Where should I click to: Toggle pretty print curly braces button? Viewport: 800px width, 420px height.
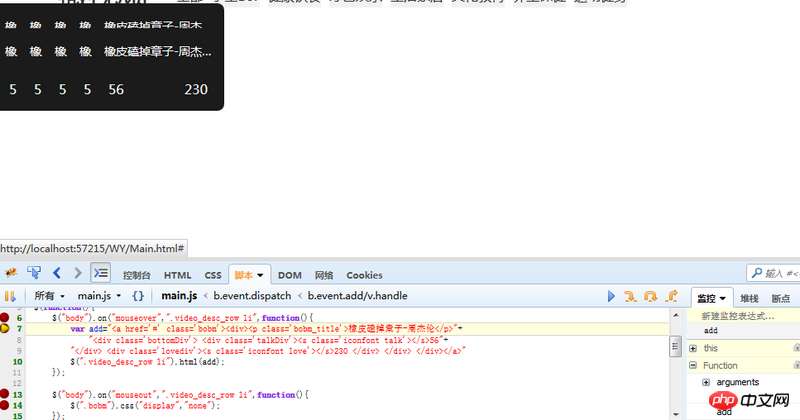pyautogui.click(x=138, y=296)
